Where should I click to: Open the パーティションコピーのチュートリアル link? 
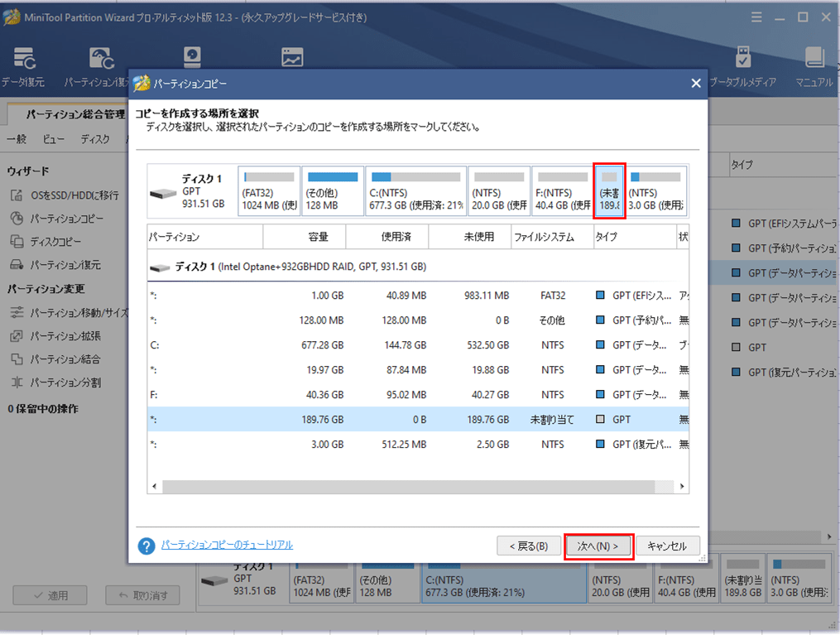click(x=227, y=545)
